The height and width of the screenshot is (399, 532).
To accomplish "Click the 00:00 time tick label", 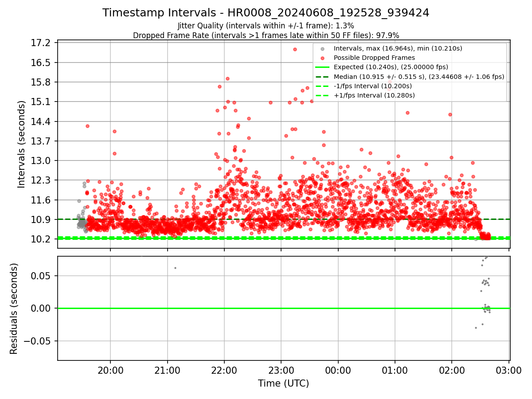I will 338,370.
